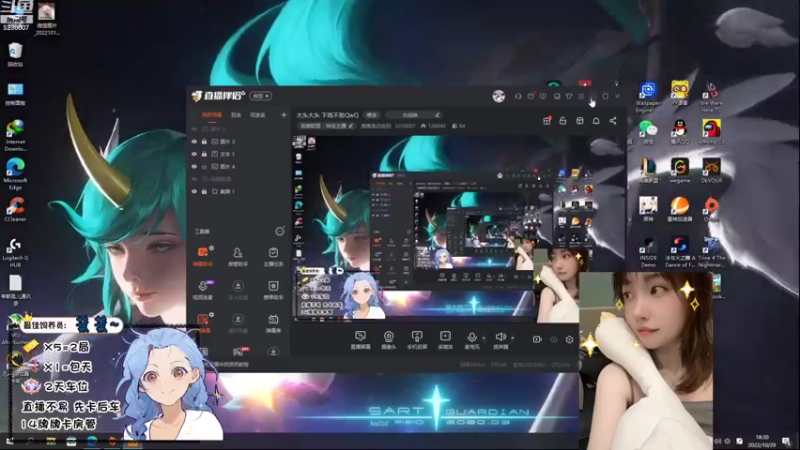Click the user avatar in title bar

(x=498, y=96)
